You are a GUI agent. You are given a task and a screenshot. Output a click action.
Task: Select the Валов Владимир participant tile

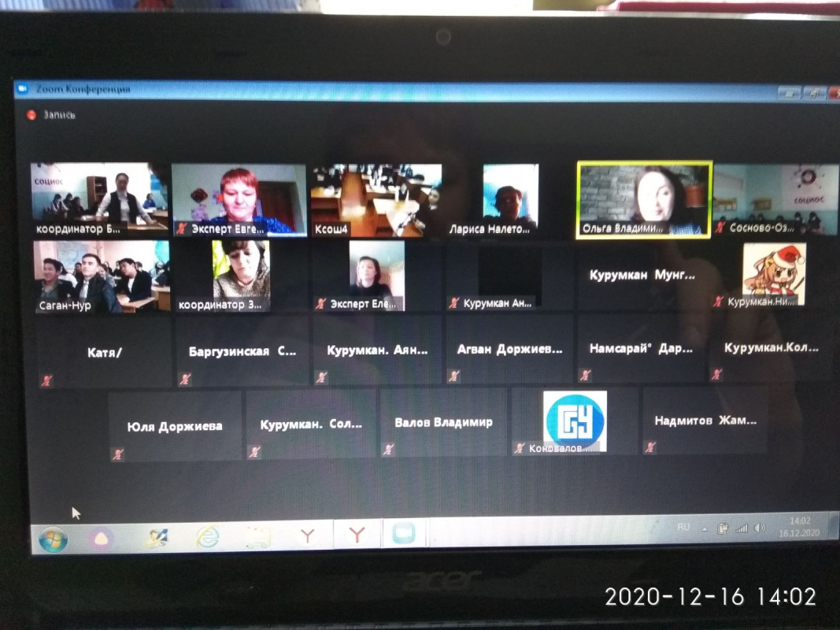[443, 422]
